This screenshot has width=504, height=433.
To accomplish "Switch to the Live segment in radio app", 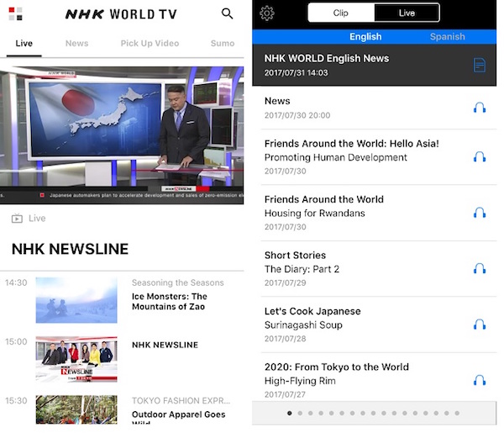I will click(407, 13).
